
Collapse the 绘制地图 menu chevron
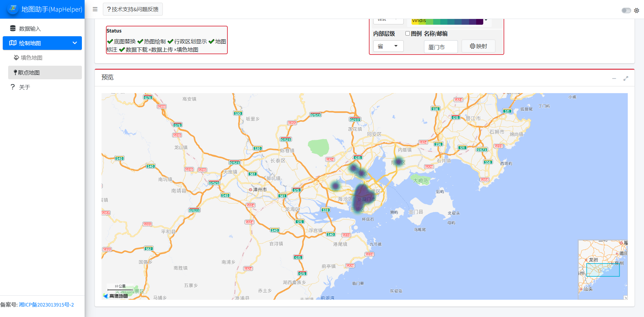pos(75,43)
